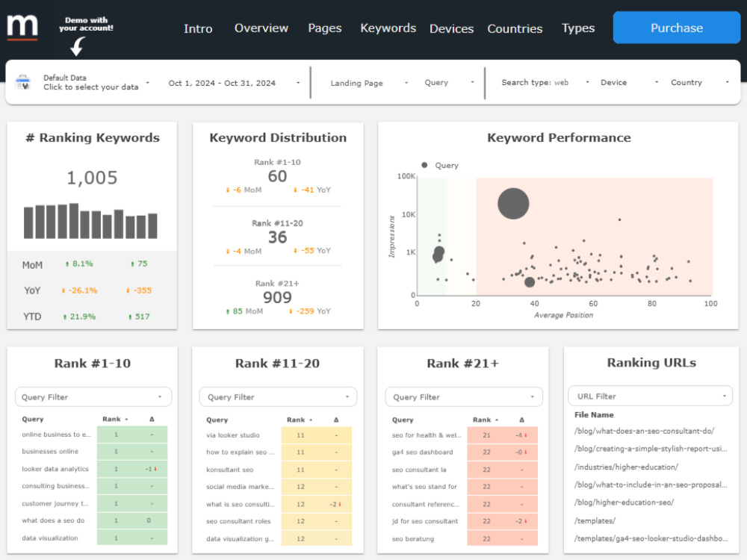Sort Rank #21+ table by Rank column
Screen dimensions: 747x560
coord(485,420)
